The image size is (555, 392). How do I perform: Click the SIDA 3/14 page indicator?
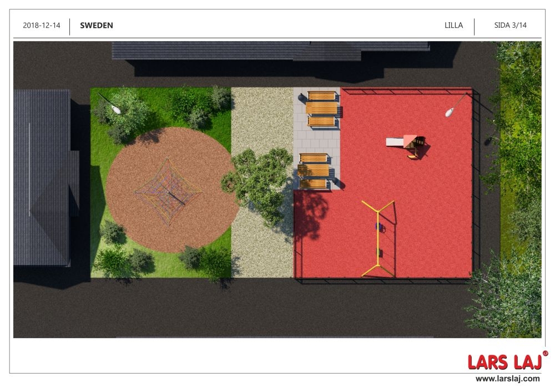pyautogui.click(x=510, y=26)
